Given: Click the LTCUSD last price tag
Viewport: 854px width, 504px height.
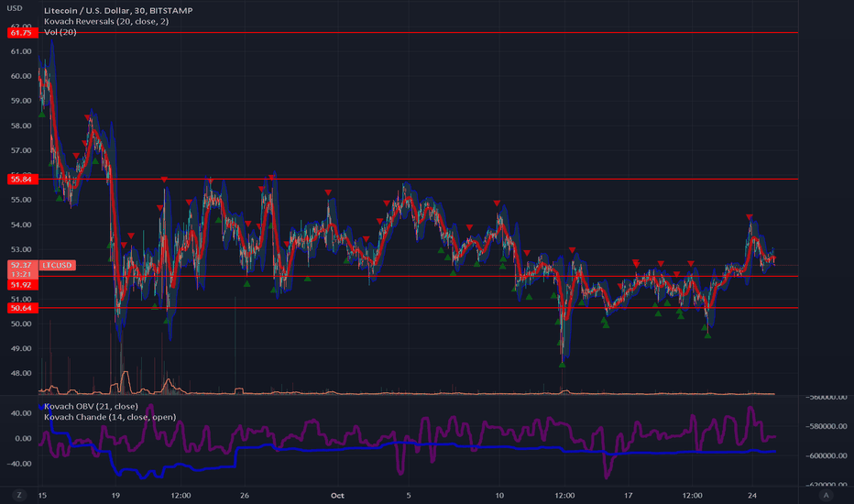Looking at the screenshot, I should (x=57, y=266).
